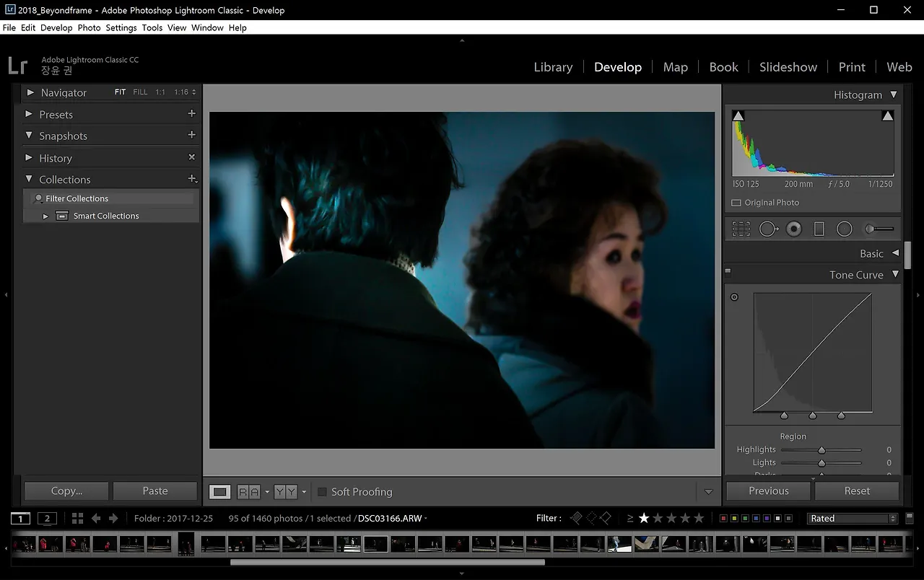Set navigator zoom to 1:1
Image resolution: width=924 pixels, height=580 pixels.
[x=160, y=92]
